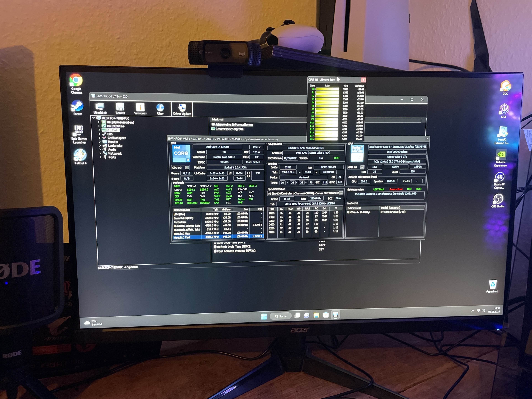Select the Netzwerk tree item
532x399 pixels.
coord(115,154)
